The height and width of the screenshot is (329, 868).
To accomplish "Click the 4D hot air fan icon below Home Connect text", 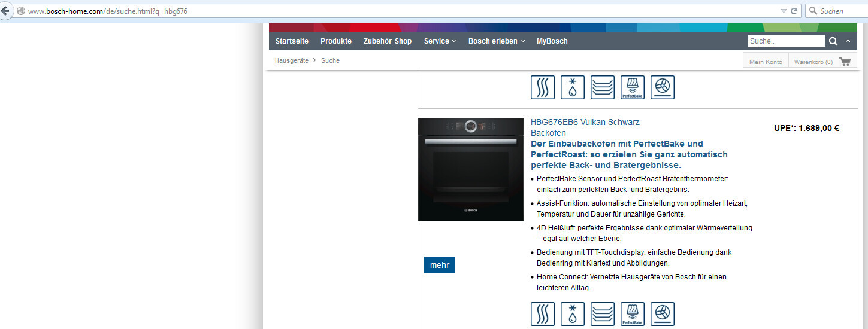I will 663,314.
